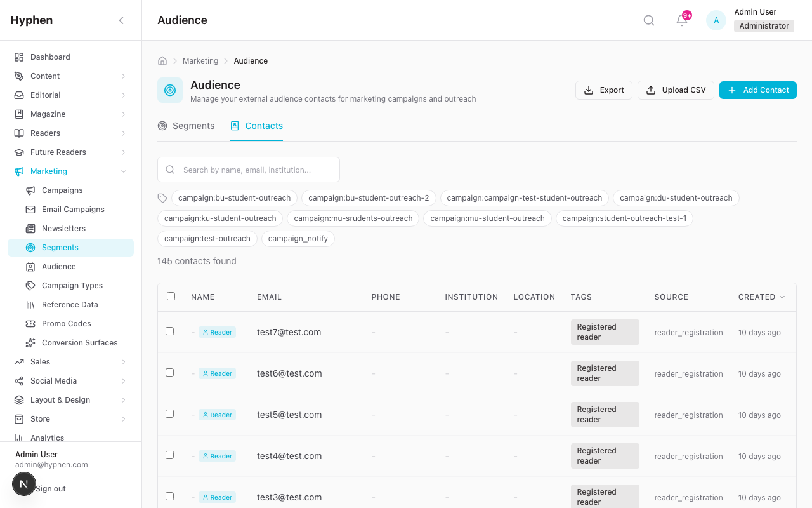Screen dimensions: 812x508
Task: Check the select-all checkbox in table header
Action: pyautogui.click(x=169, y=296)
